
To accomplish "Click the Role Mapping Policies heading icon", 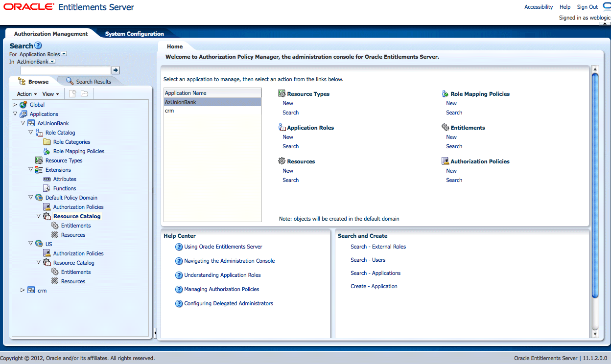I will [x=445, y=93].
